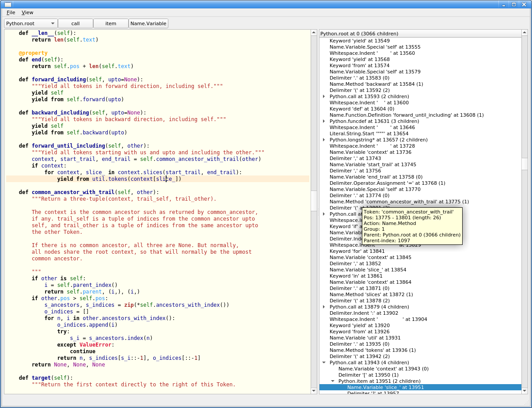
Task: Maximize the window
Action: tap(514, 4)
